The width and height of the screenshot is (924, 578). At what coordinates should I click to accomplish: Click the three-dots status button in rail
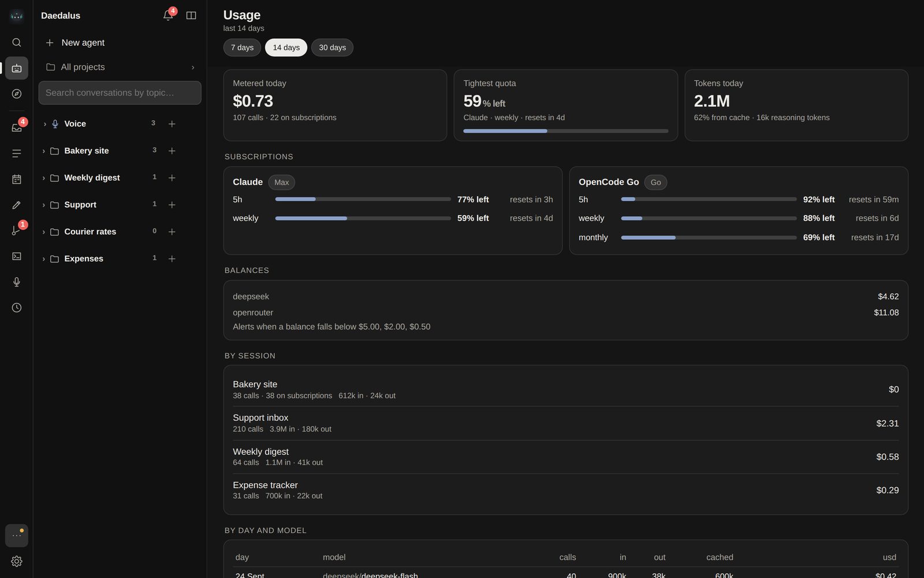17,535
